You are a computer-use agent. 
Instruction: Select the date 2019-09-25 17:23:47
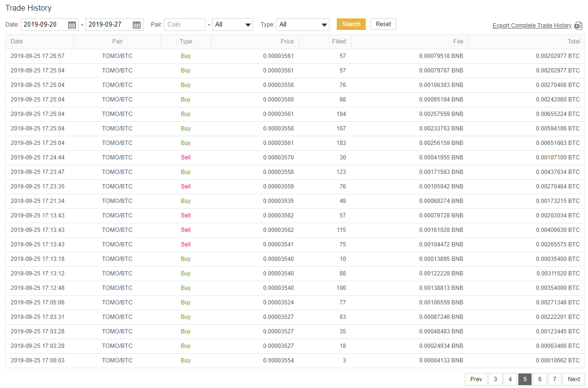(x=37, y=172)
